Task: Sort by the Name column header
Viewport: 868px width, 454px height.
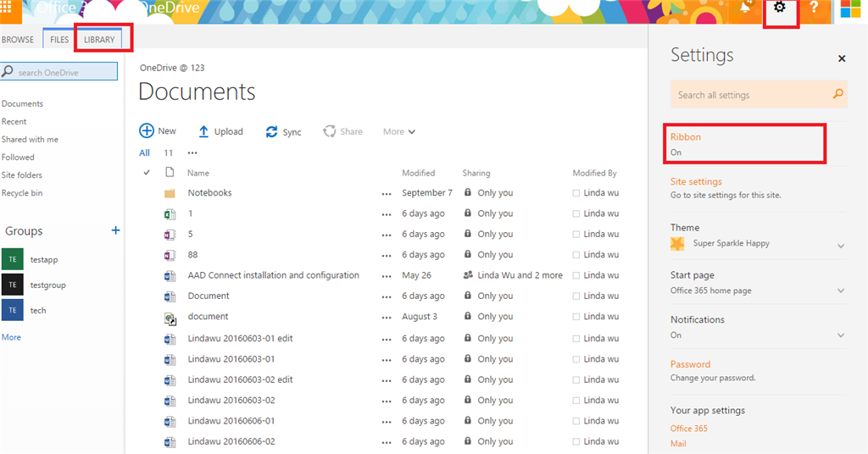Action: (x=198, y=173)
